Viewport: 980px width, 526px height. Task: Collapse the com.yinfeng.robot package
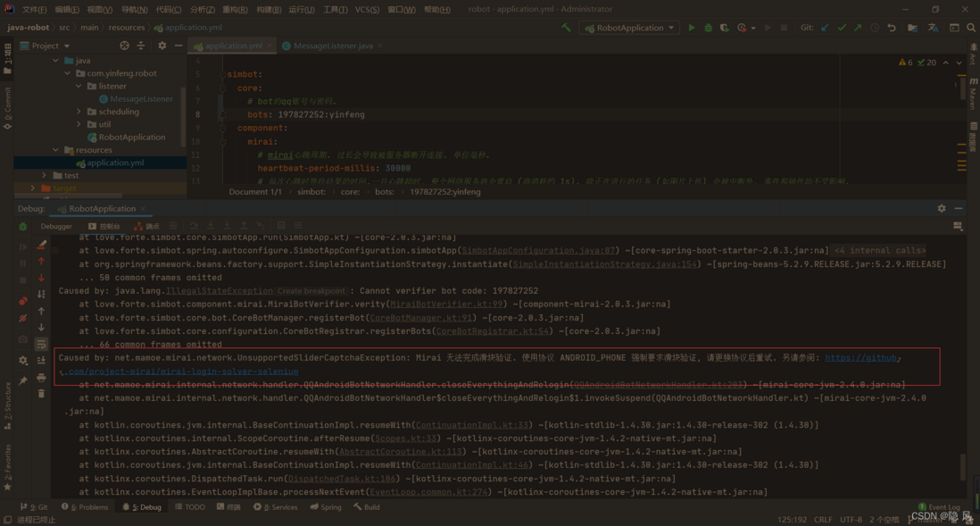pyautogui.click(x=67, y=73)
